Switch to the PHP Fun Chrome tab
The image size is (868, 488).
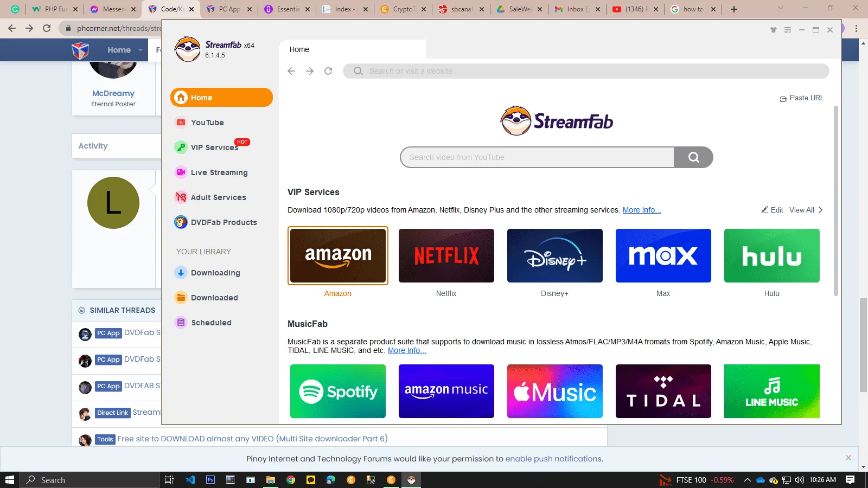[x=55, y=9]
